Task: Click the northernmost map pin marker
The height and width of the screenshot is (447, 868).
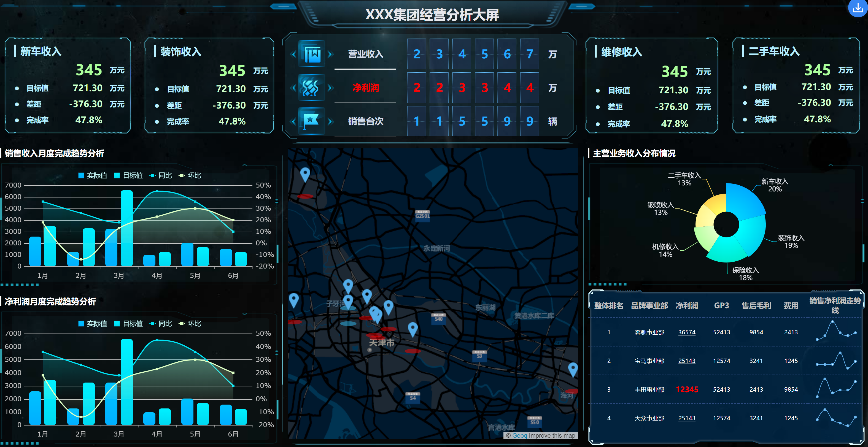Action: [x=305, y=174]
